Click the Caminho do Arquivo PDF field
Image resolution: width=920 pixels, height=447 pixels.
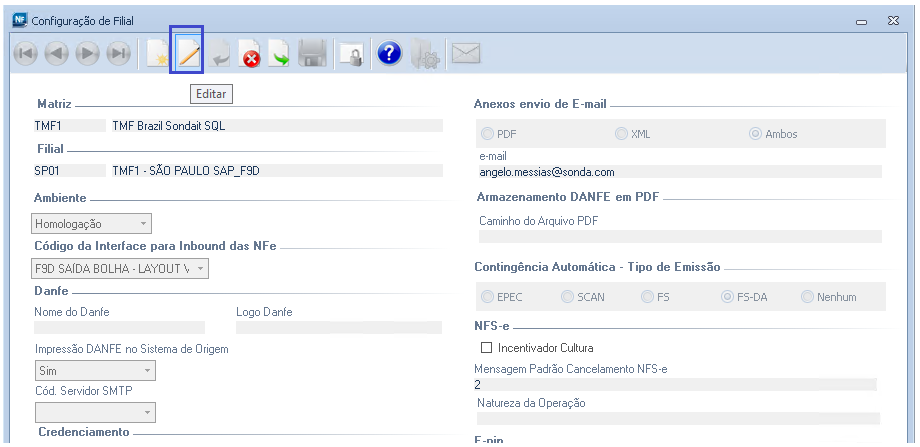pos(680,236)
